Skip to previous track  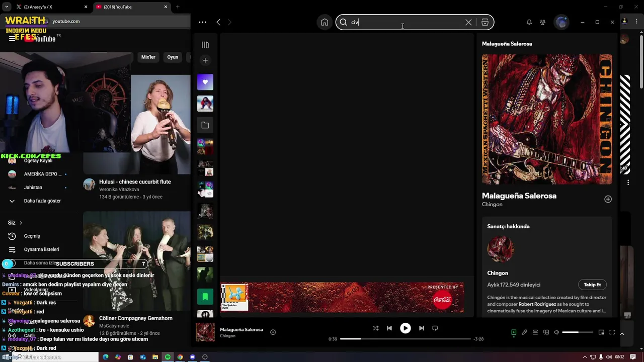pos(389,328)
